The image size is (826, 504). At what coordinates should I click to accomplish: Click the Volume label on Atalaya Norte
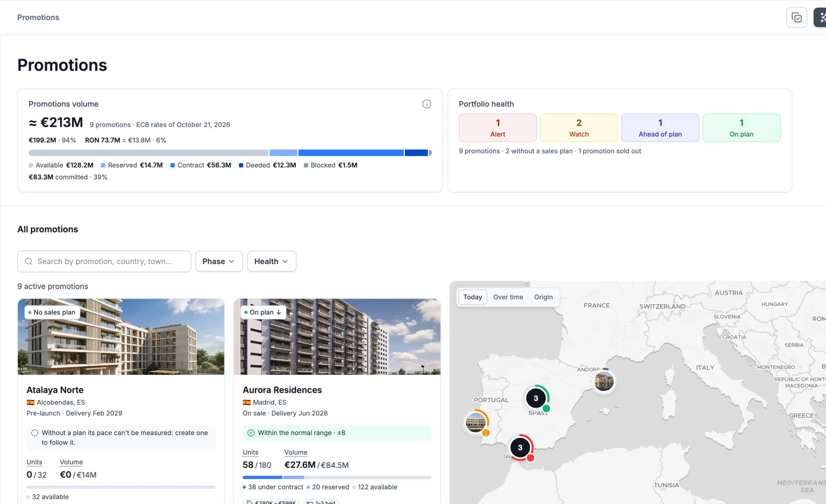coord(71,462)
